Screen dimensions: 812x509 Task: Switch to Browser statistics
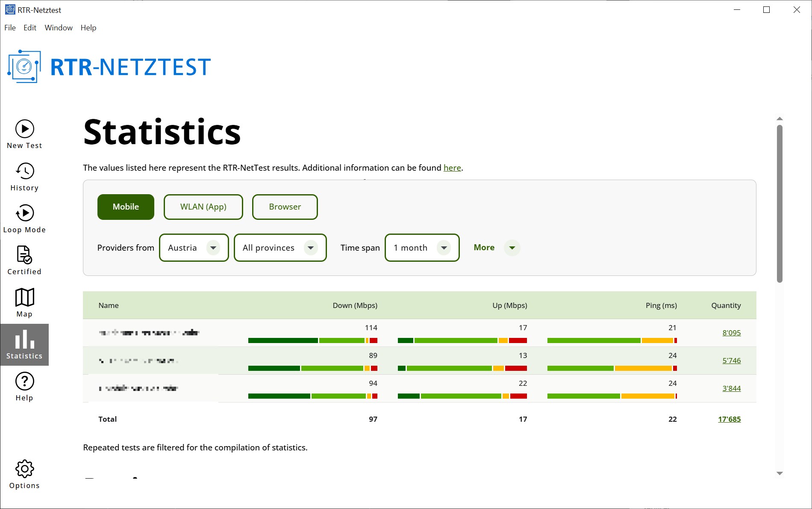click(285, 207)
